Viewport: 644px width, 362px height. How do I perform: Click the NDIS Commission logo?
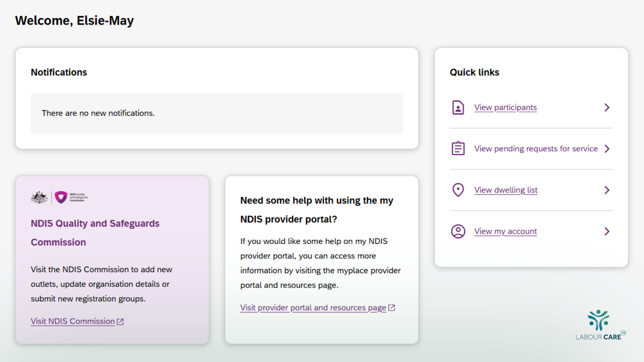click(60, 197)
